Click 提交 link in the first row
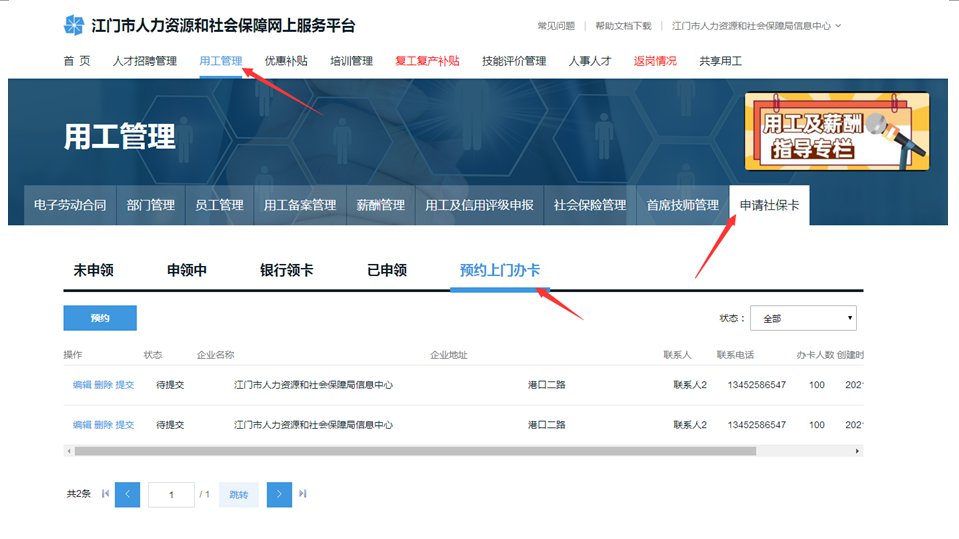This screenshot has height=539, width=959. pos(125,385)
